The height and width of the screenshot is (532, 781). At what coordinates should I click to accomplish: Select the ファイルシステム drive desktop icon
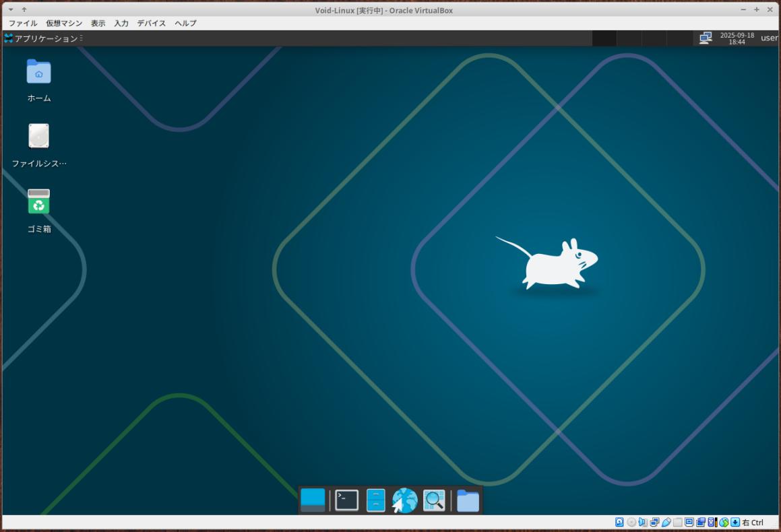[39, 145]
